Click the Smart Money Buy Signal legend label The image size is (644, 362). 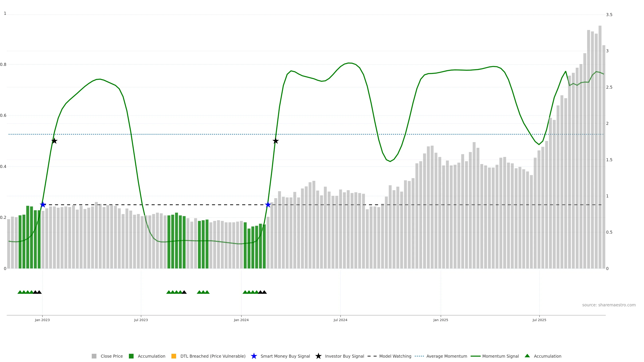[285, 356]
